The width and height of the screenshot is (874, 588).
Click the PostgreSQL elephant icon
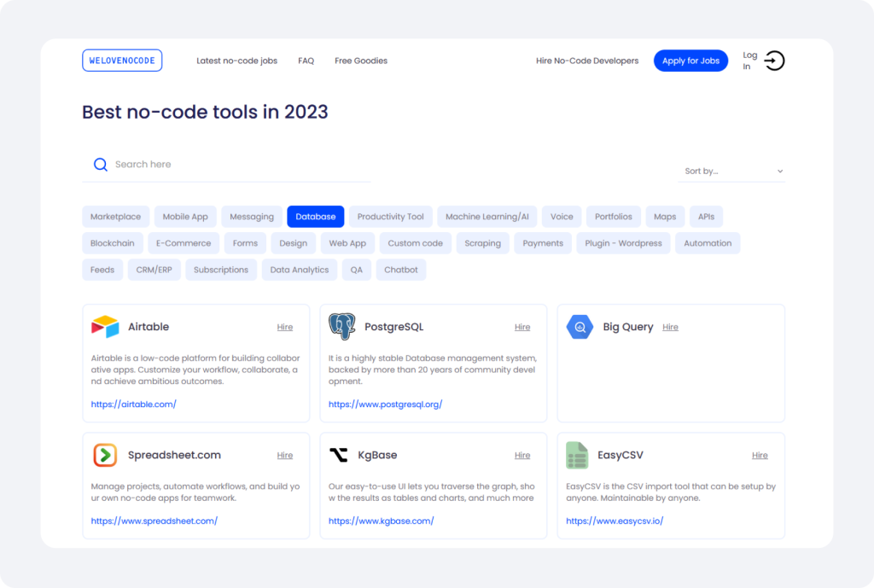tap(341, 327)
